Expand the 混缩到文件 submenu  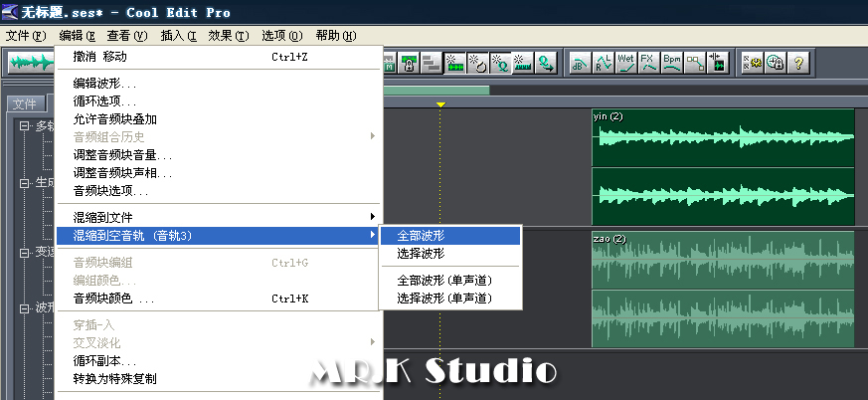click(219, 217)
